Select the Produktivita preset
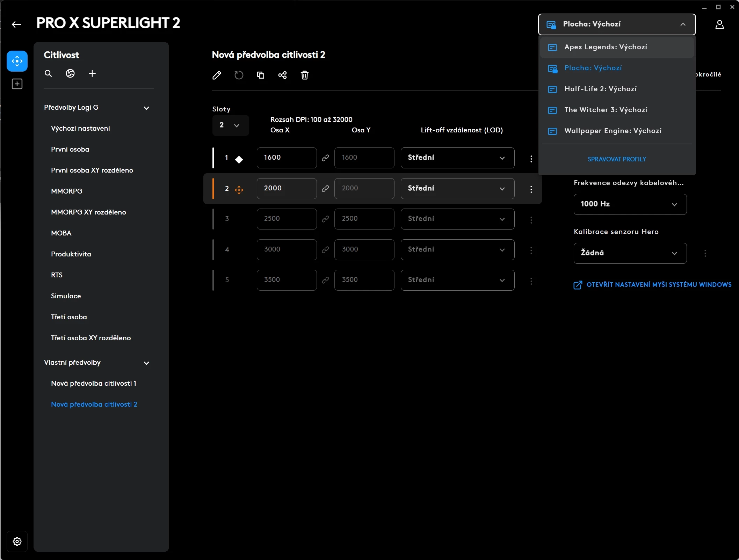 [71, 254]
